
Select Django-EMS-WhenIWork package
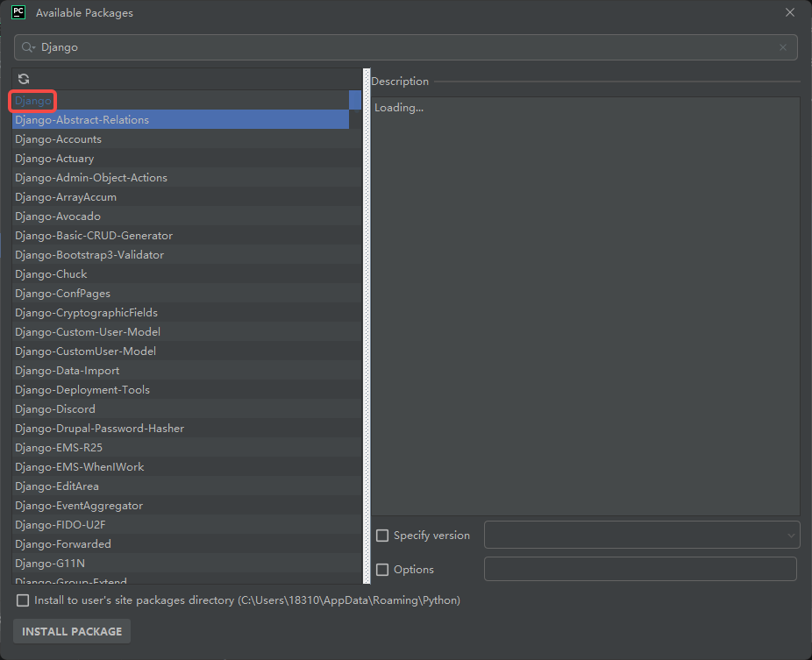pos(187,467)
